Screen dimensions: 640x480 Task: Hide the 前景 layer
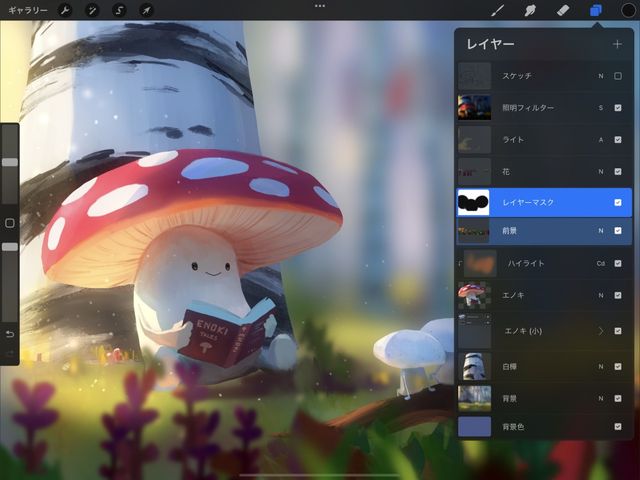[618, 231]
